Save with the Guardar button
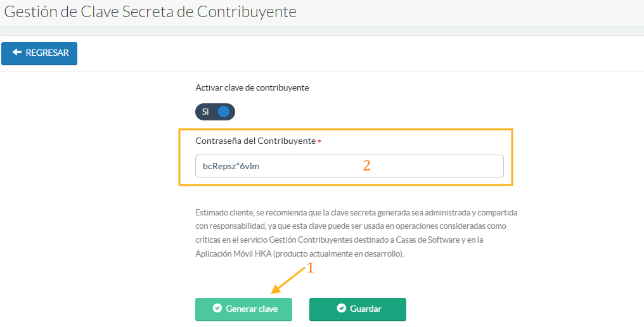The height and width of the screenshot is (327, 644). [357, 309]
